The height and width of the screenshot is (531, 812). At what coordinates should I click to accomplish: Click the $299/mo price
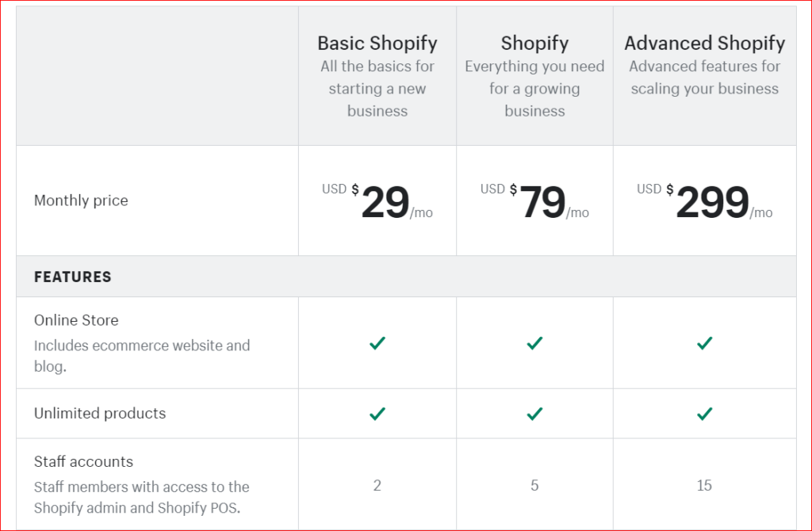pos(711,203)
